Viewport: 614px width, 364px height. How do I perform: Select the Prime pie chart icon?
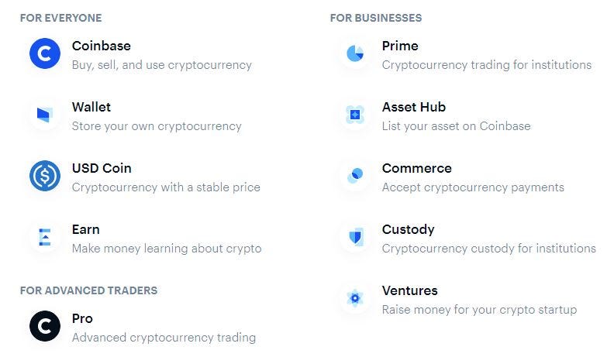(355, 53)
